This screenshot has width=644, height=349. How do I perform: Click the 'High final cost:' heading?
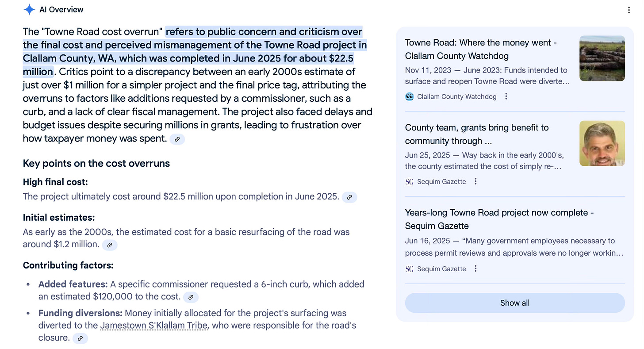pos(55,182)
